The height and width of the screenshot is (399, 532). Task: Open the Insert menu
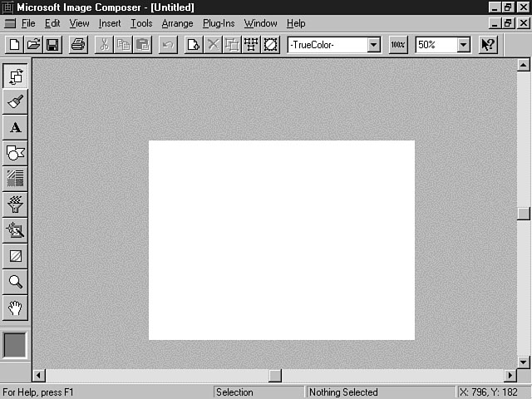click(110, 23)
